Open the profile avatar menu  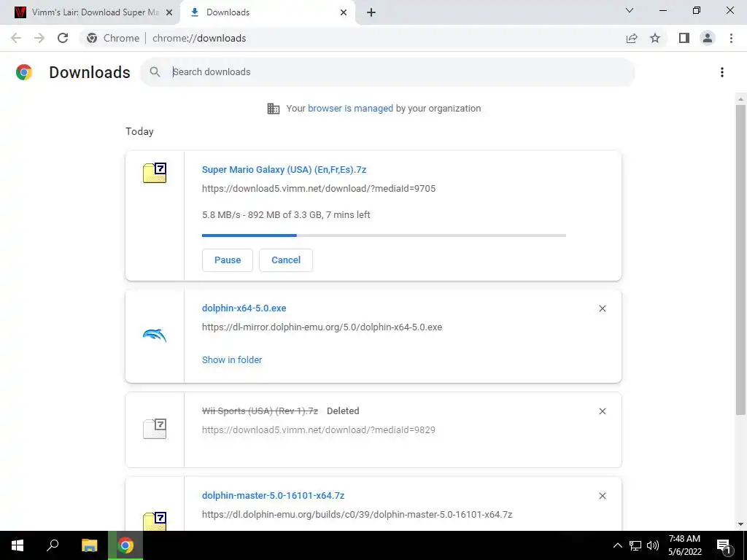(x=708, y=38)
